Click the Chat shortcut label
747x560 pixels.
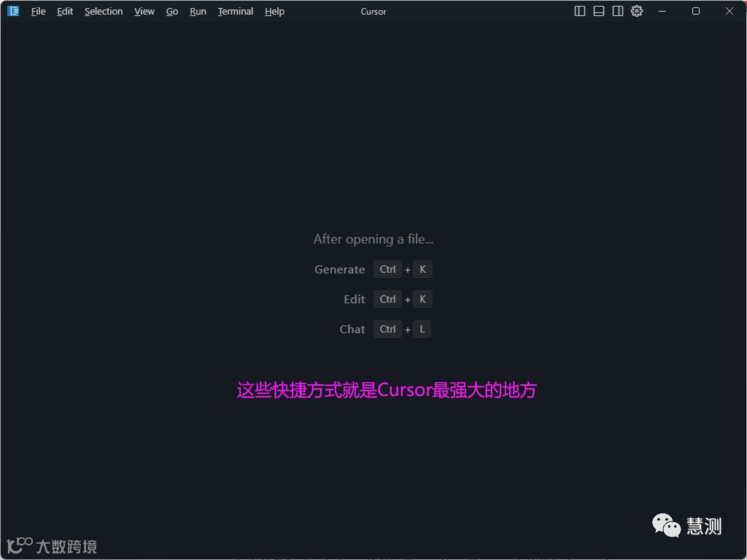[x=352, y=330]
